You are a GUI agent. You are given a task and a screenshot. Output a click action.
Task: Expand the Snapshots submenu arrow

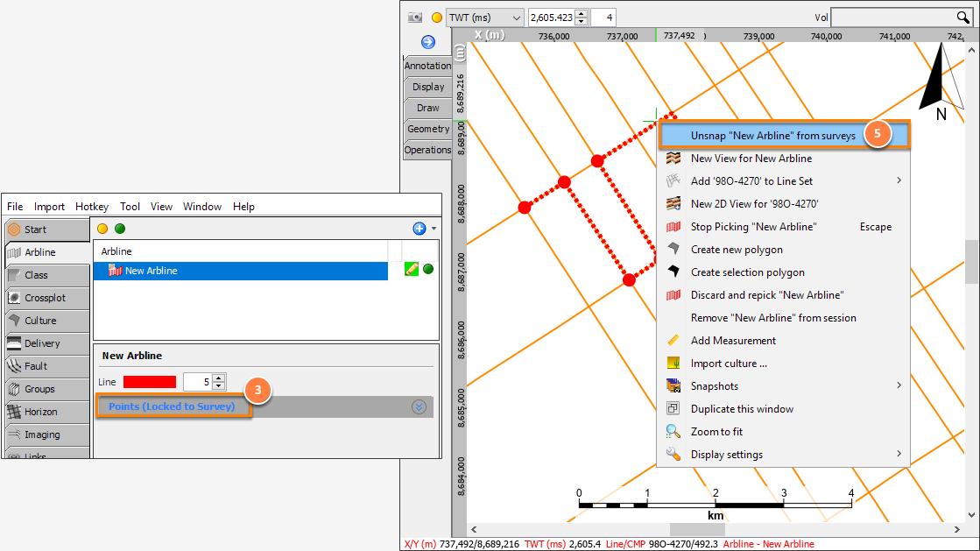[899, 385]
